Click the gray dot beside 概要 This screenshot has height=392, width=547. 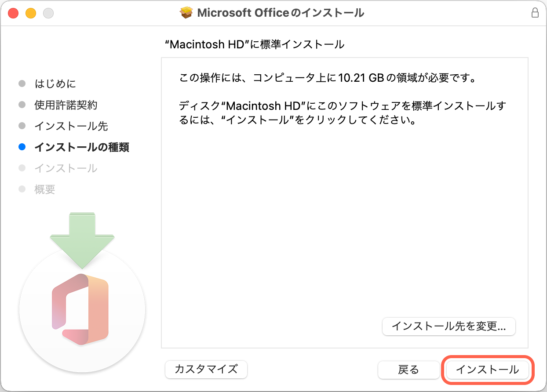pyautogui.click(x=22, y=189)
